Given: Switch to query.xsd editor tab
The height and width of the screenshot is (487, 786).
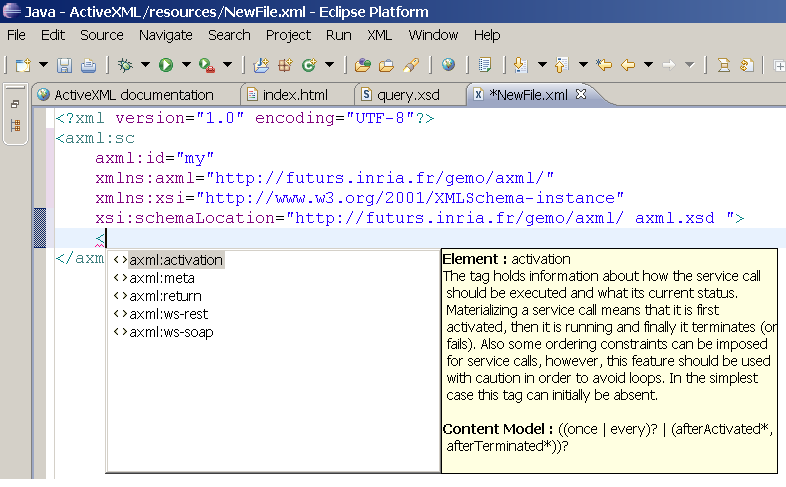Looking at the screenshot, I should [408, 95].
